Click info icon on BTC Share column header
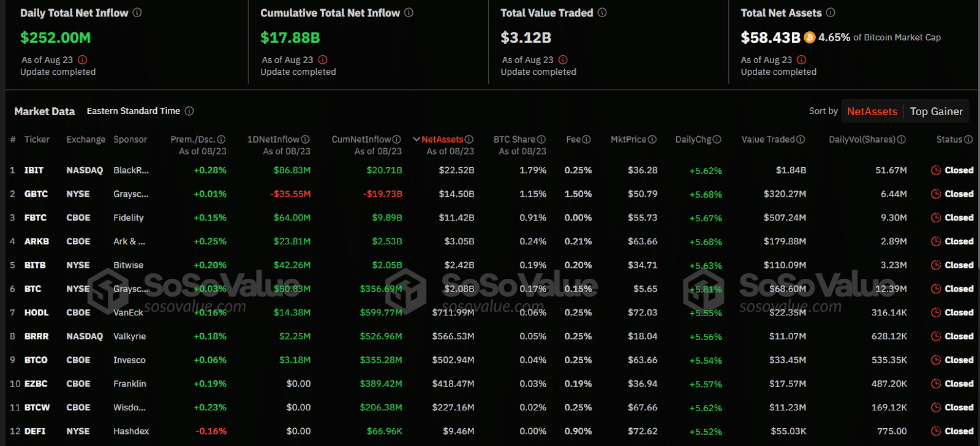This screenshot has height=446, width=980. [x=541, y=140]
